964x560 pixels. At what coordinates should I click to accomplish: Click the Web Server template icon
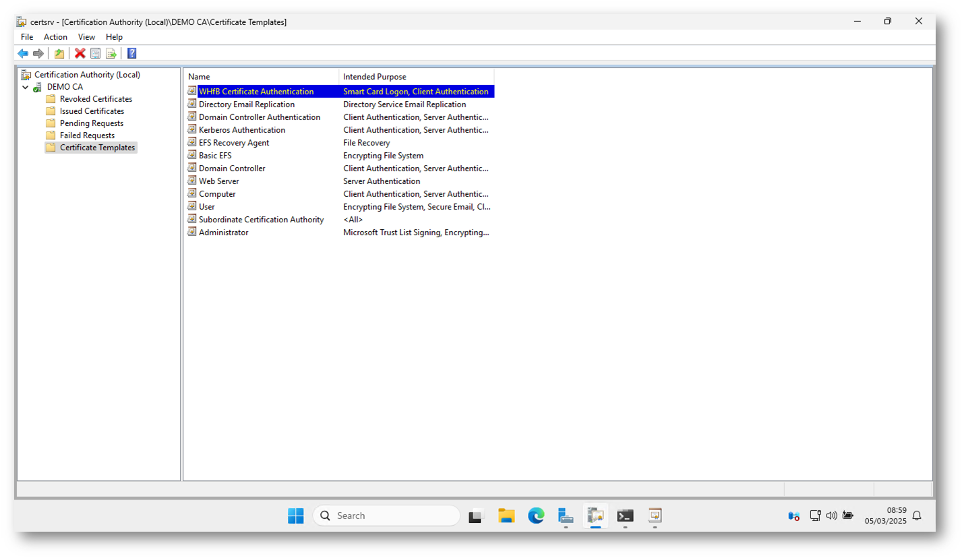[x=192, y=181]
